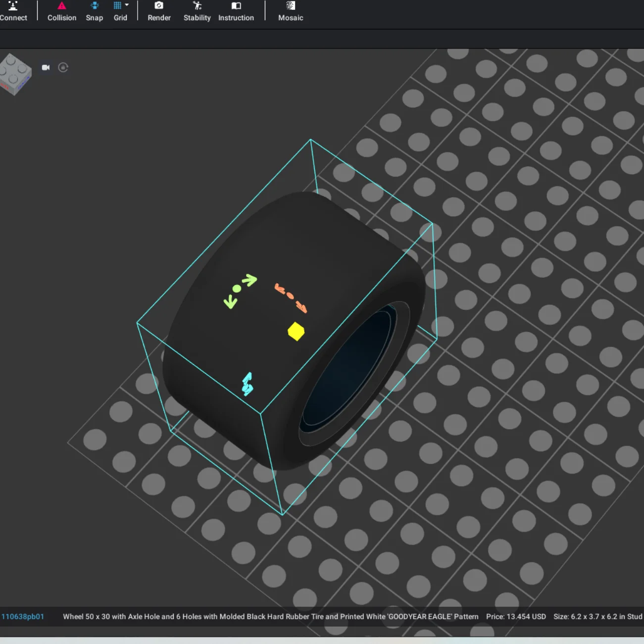
Task: Open the Render camera tool
Action: point(159,11)
